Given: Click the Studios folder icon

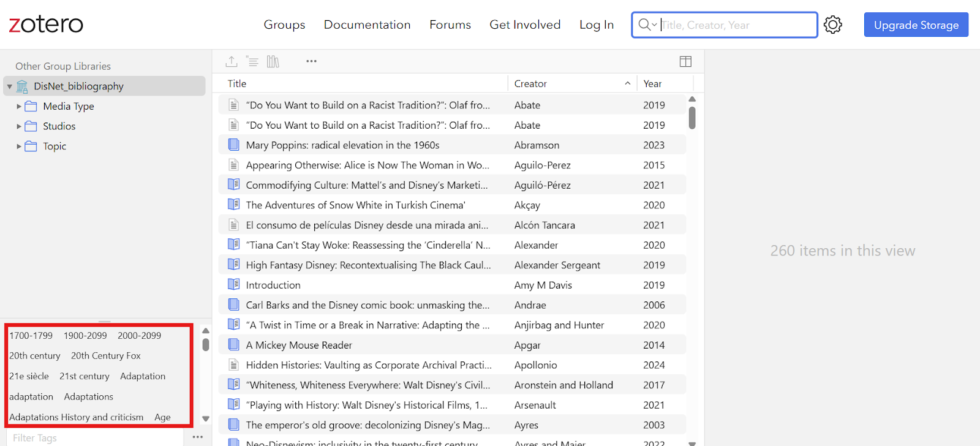Looking at the screenshot, I should pos(31,126).
